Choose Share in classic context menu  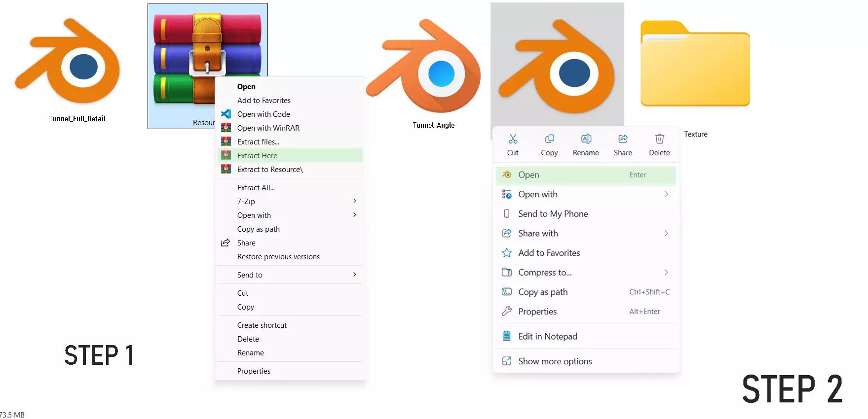290,243
